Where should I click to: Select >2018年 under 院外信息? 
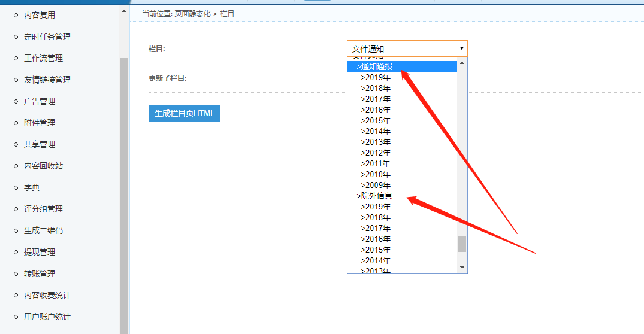[402, 217]
